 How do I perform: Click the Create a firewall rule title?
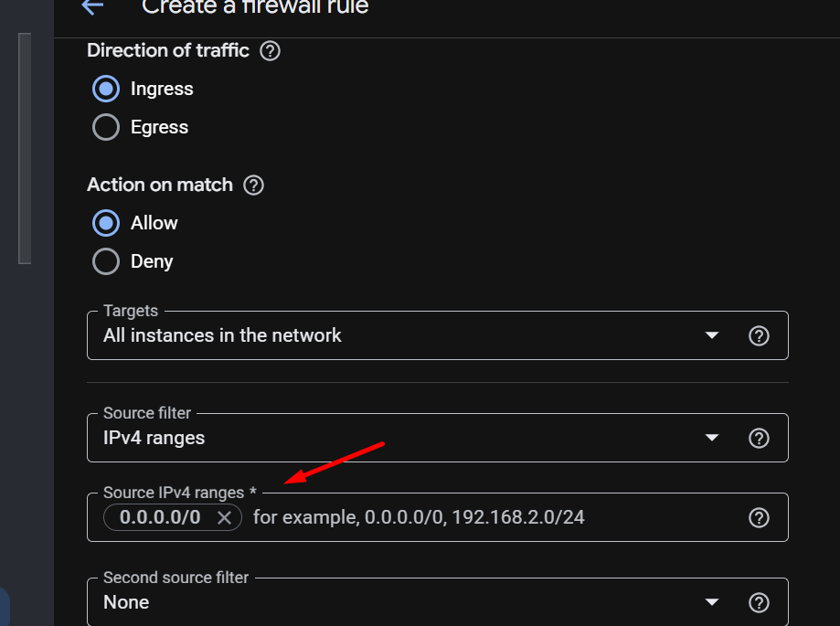(255, 7)
